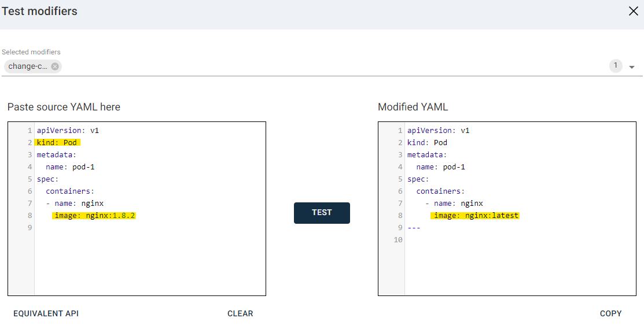
Task: Close the Test modifiers dialog
Action: coord(633,11)
